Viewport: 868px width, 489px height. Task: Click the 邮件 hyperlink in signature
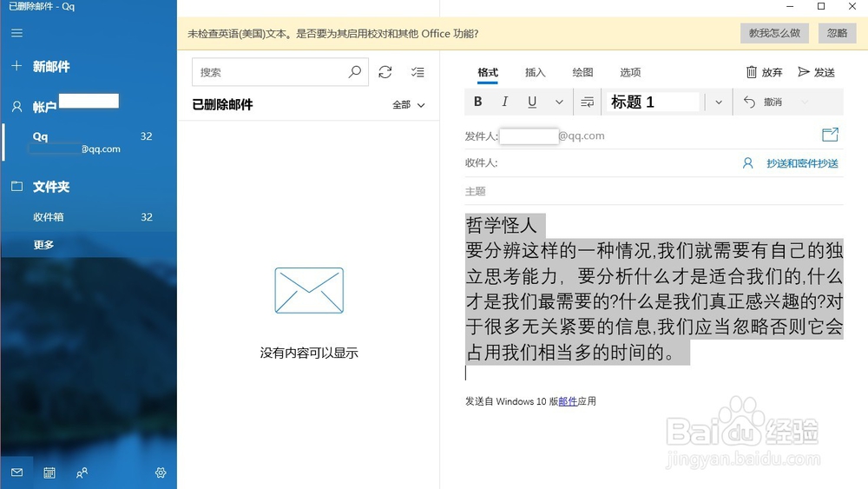tap(568, 401)
